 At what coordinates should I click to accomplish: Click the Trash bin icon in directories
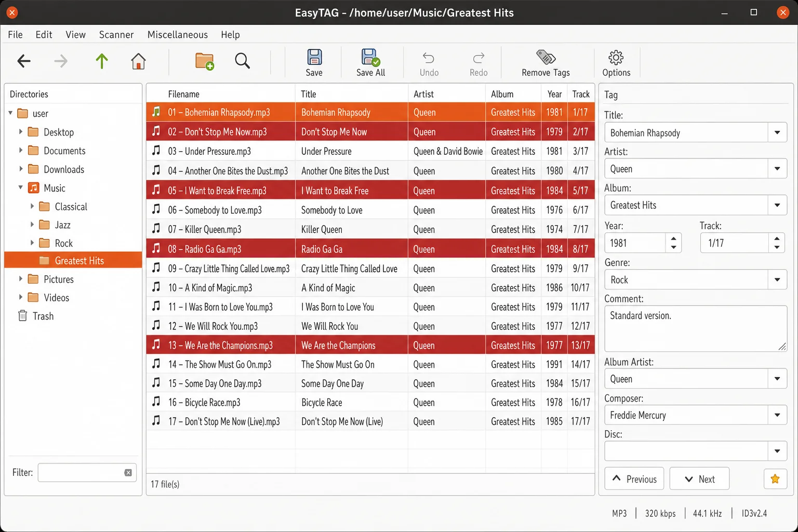point(23,315)
